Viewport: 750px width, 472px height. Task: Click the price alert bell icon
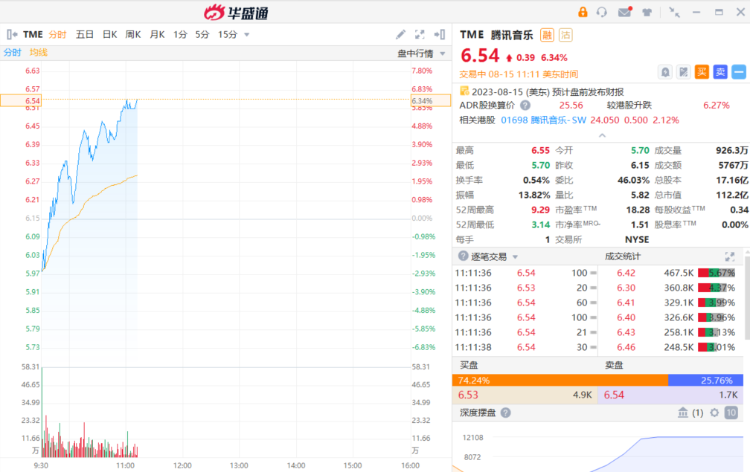[665, 71]
